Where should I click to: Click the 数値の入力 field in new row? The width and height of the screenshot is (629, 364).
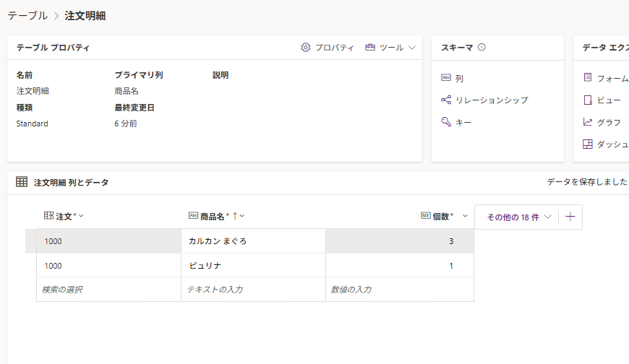tap(399, 290)
